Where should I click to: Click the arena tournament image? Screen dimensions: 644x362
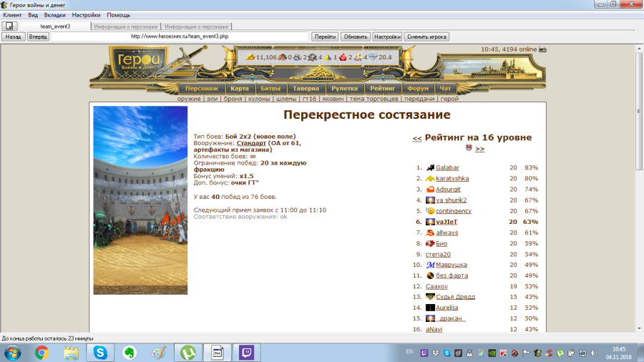140,200
